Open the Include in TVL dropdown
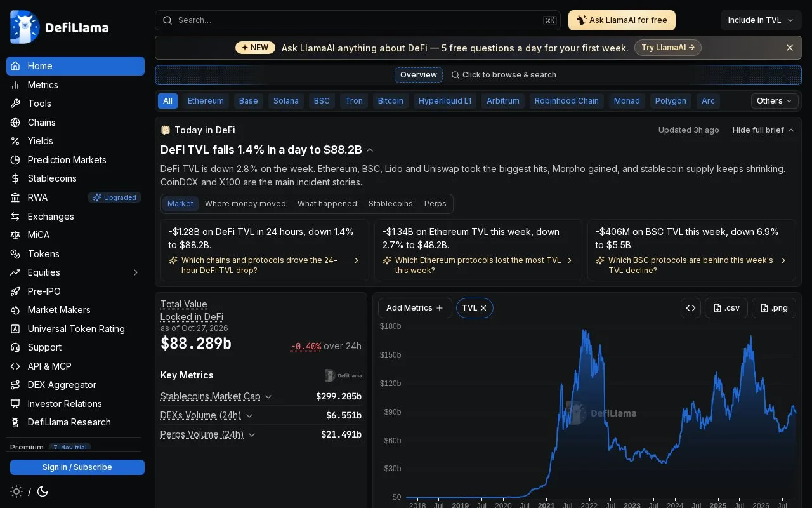This screenshot has width=812, height=508. point(761,20)
